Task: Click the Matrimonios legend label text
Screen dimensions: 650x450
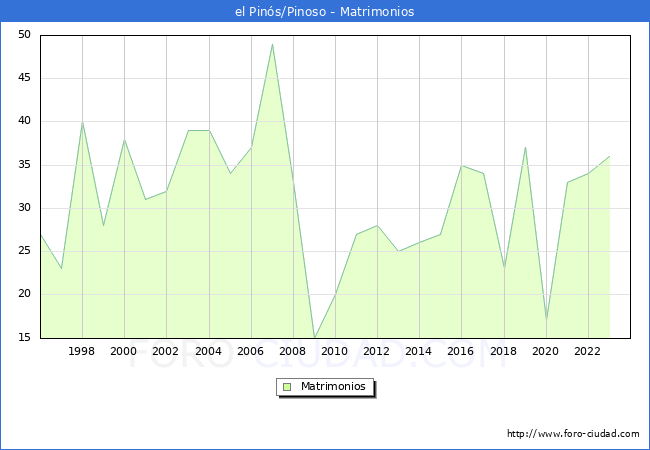Action: (x=331, y=386)
